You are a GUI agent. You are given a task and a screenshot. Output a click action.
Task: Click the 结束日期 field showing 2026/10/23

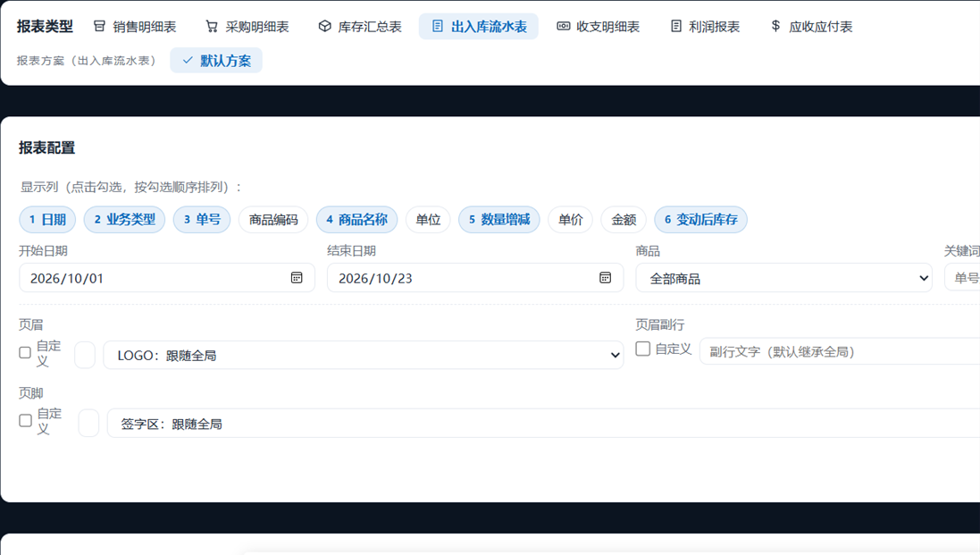tap(475, 278)
